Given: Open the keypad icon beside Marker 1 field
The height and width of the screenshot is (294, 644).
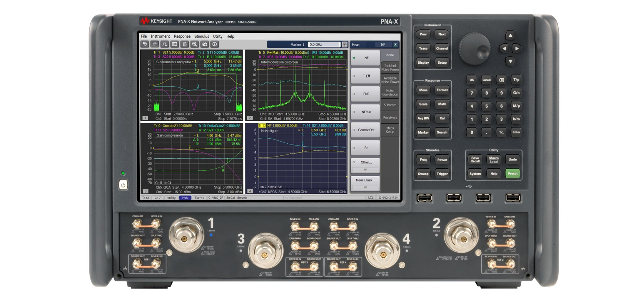Looking at the screenshot, I should [x=344, y=45].
